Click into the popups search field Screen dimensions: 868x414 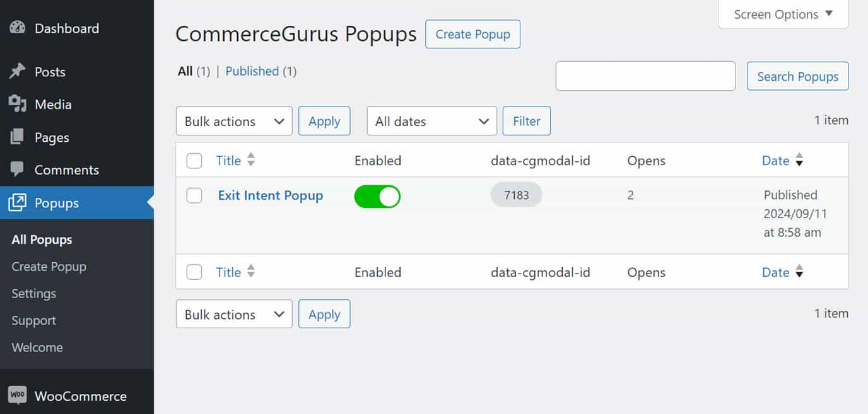645,76
